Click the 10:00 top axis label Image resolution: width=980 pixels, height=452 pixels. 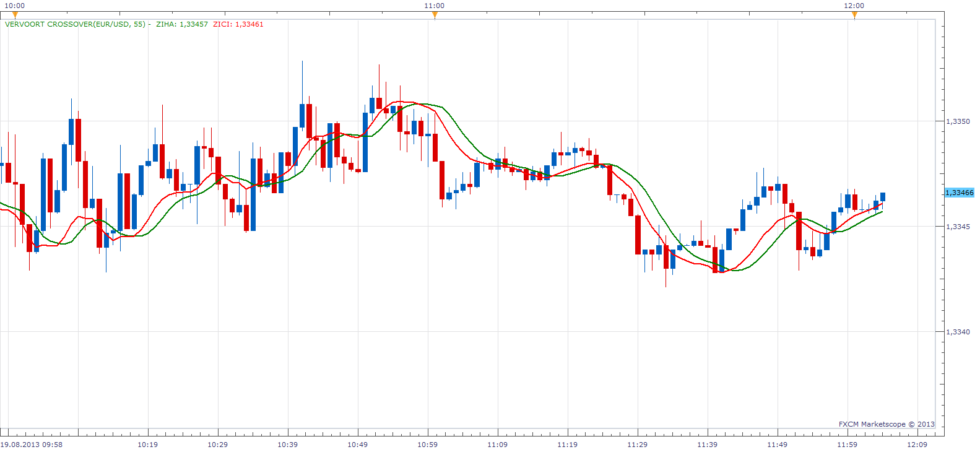[15, 6]
